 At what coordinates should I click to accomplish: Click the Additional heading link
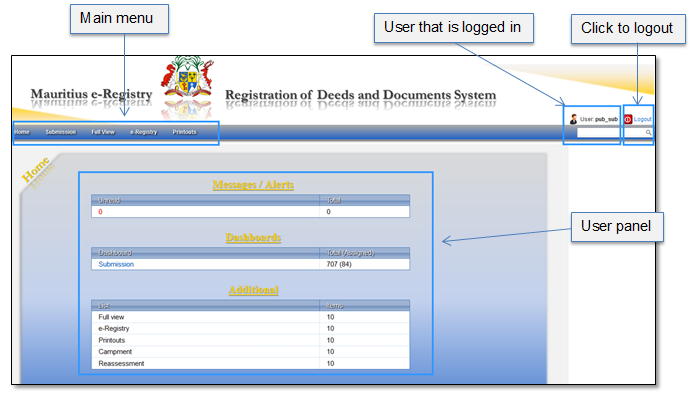coord(253,290)
